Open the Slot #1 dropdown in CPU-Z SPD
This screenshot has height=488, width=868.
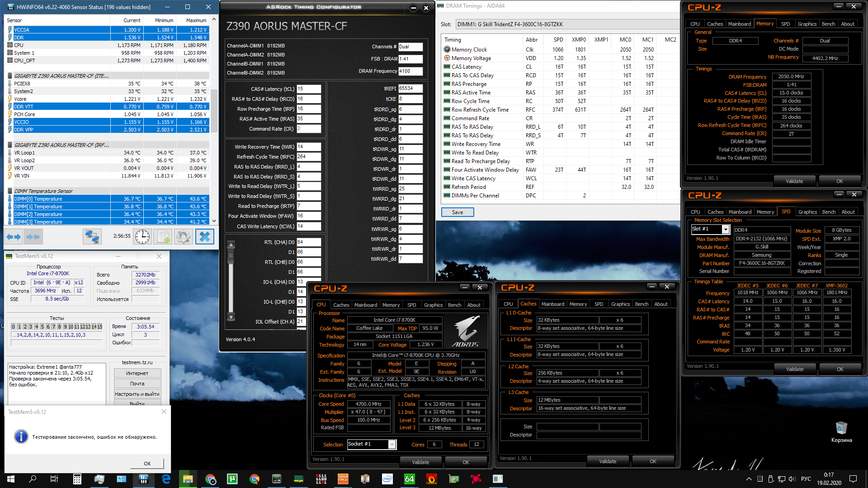tap(726, 230)
